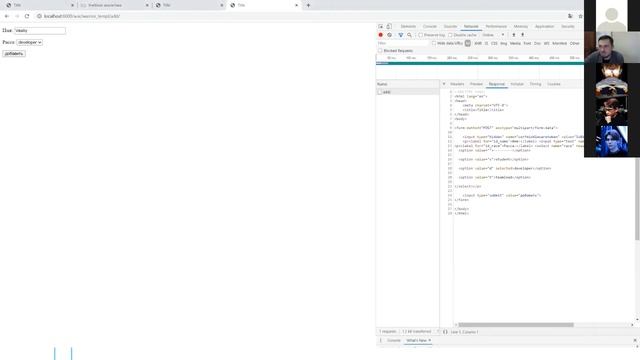Image resolution: width=640 pixels, height=360 pixels.
Task: Open a new browser tab with plus
Action: pos(308,5)
